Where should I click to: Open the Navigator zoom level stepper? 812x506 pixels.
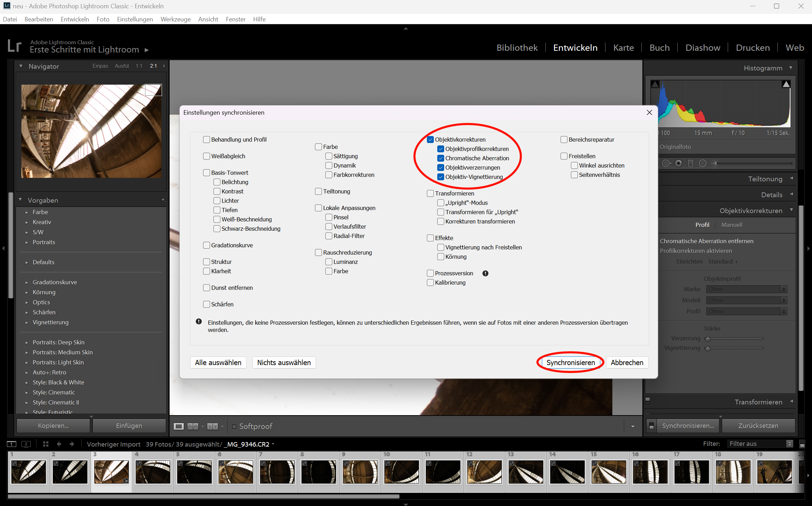click(x=164, y=66)
